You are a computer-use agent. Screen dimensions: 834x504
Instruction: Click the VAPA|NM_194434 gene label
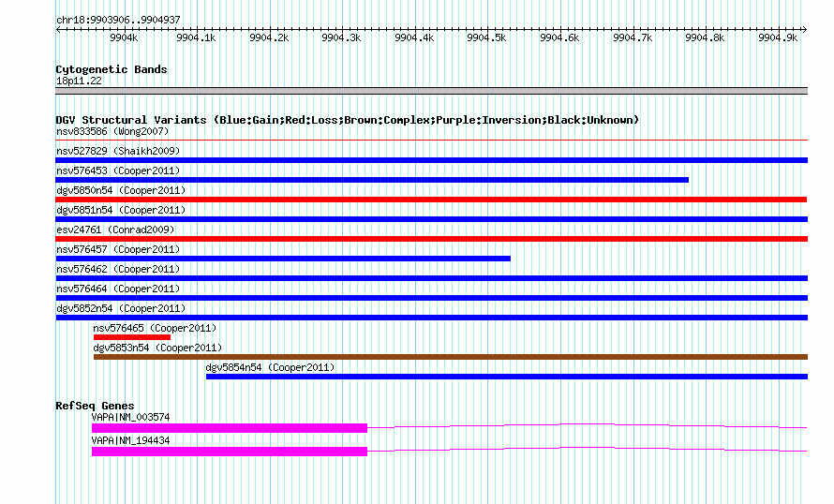pos(131,440)
